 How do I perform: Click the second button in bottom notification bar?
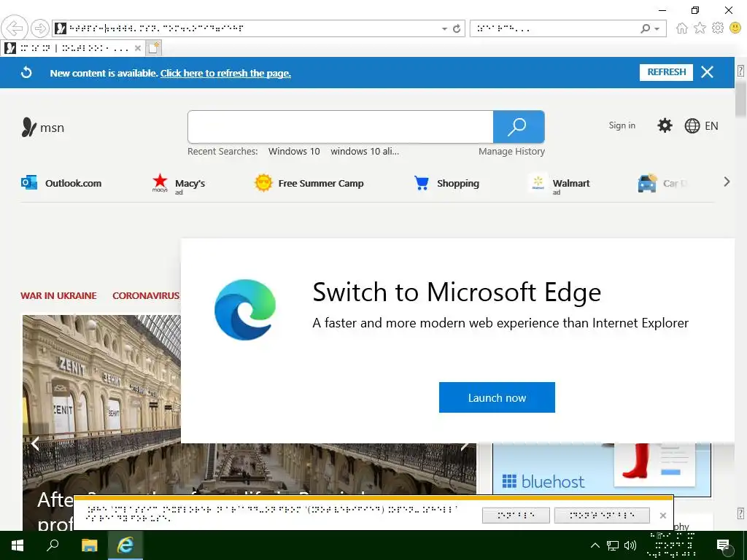(602, 516)
